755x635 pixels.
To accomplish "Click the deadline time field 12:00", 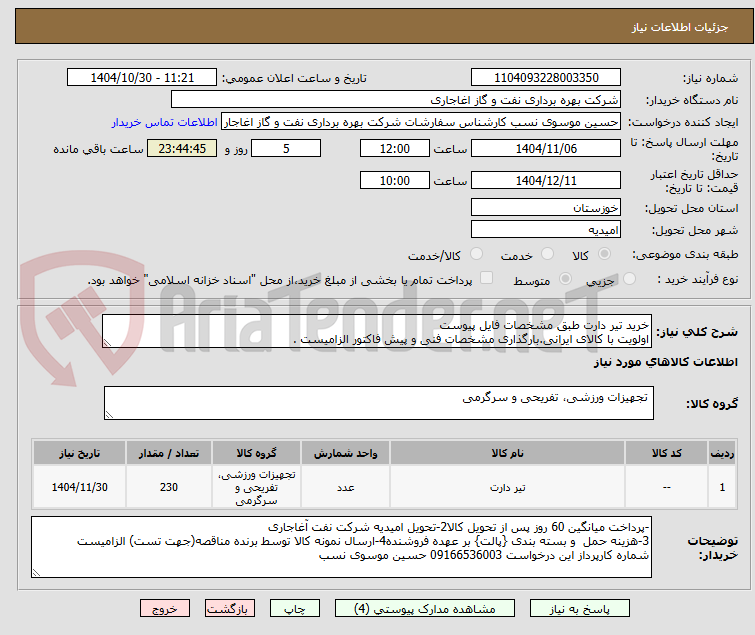I will [x=395, y=148].
